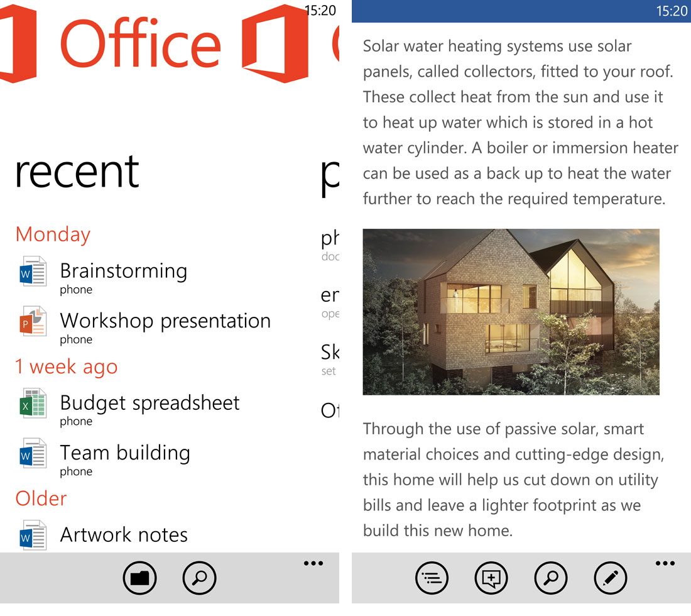
Task: Click the Word icon beside Artwork notes
Action: click(x=33, y=535)
